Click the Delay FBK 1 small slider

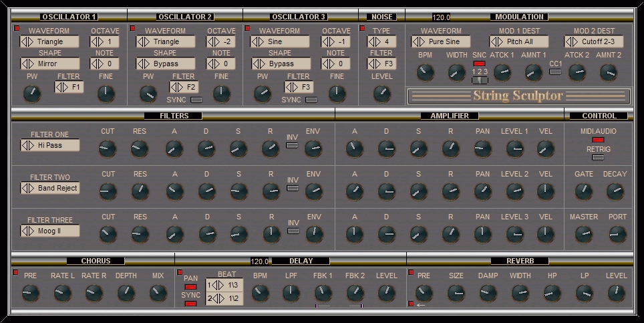(x=323, y=306)
